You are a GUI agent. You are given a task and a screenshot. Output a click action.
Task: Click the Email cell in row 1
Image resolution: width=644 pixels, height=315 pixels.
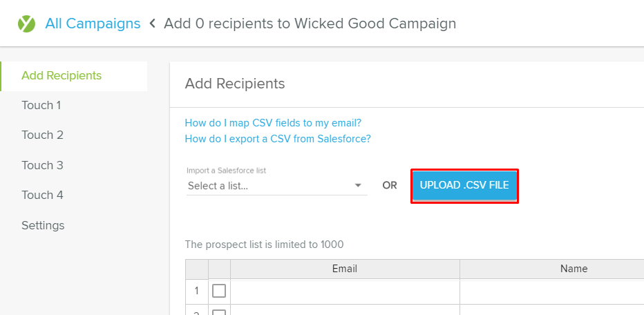click(x=344, y=291)
